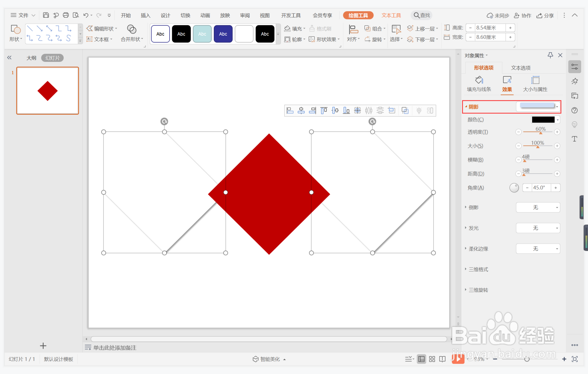Pin the Object Properties panel

550,55
